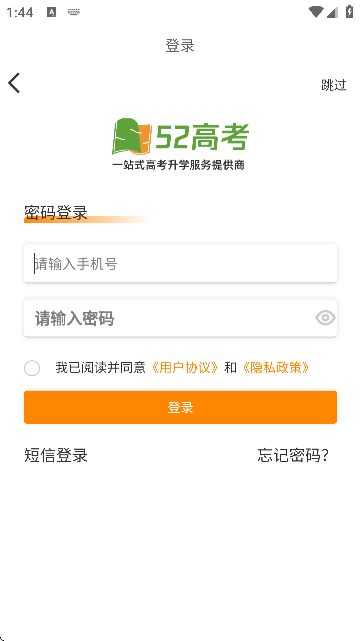Check the agreement consent circle
Viewport: 360px width, 641px height.
[x=32, y=368]
